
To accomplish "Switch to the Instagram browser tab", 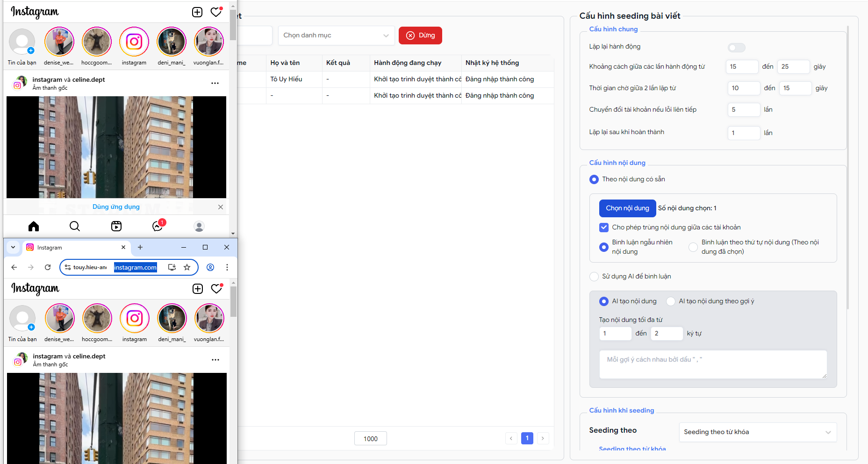I will point(77,248).
